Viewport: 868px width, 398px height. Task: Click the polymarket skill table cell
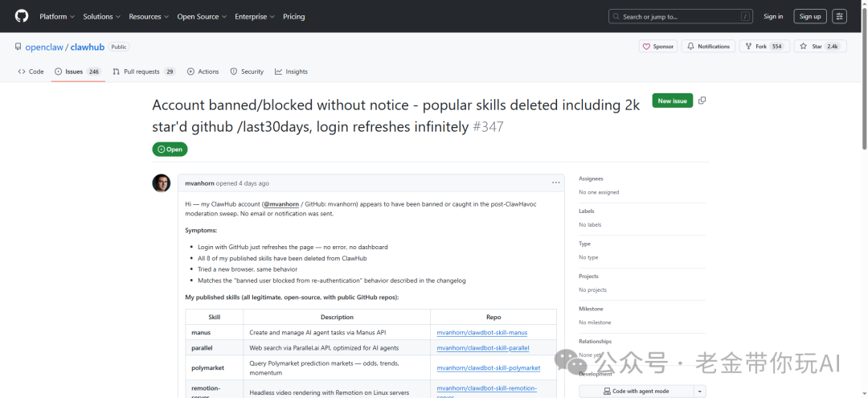pos(215,367)
